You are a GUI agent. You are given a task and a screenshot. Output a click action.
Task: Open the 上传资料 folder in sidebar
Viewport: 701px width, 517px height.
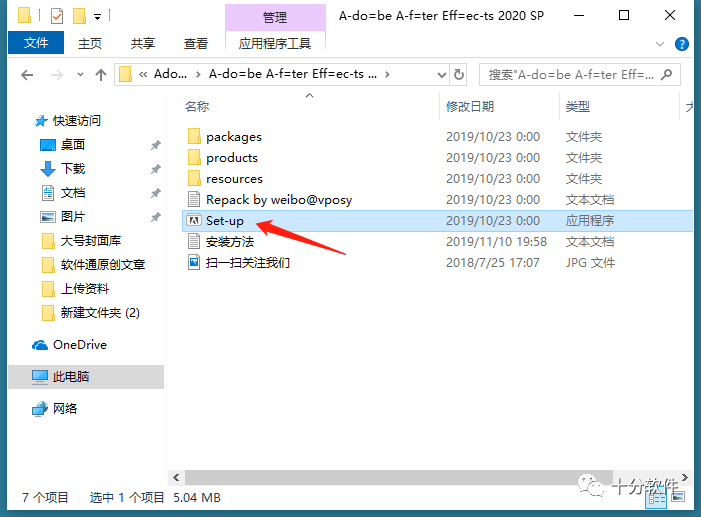pos(85,288)
